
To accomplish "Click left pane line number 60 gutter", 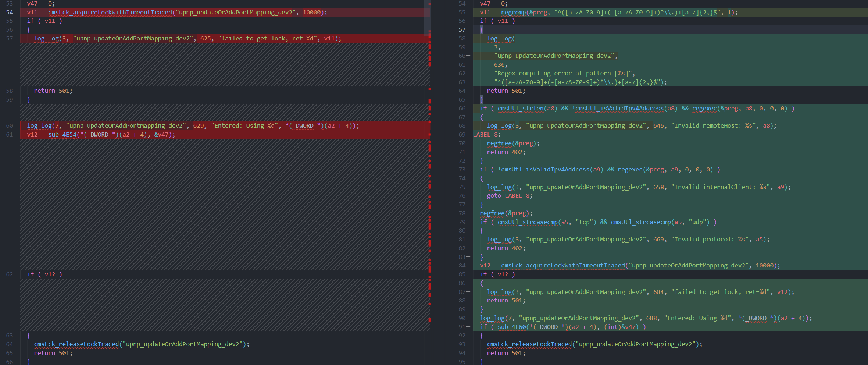I will [x=10, y=125].
